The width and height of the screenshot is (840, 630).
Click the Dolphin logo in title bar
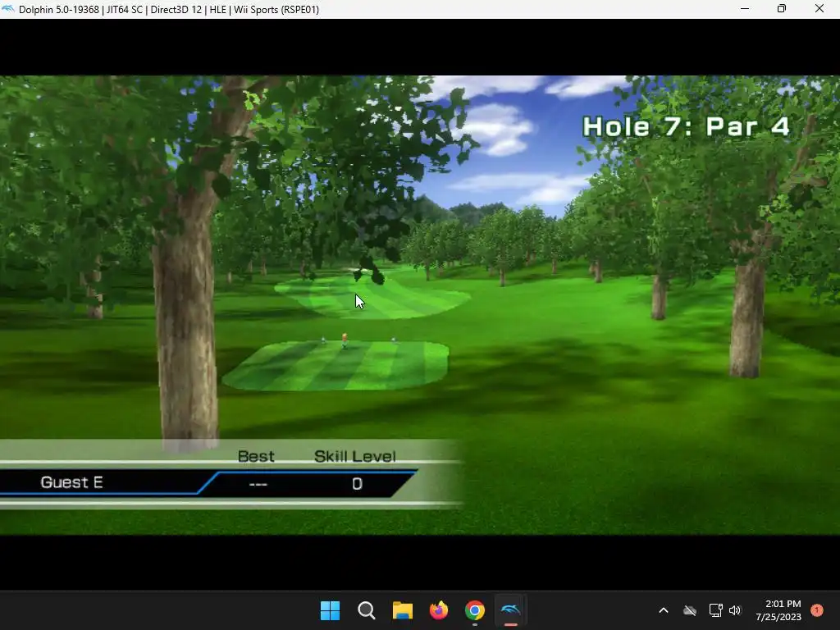(x=8, y=9)
